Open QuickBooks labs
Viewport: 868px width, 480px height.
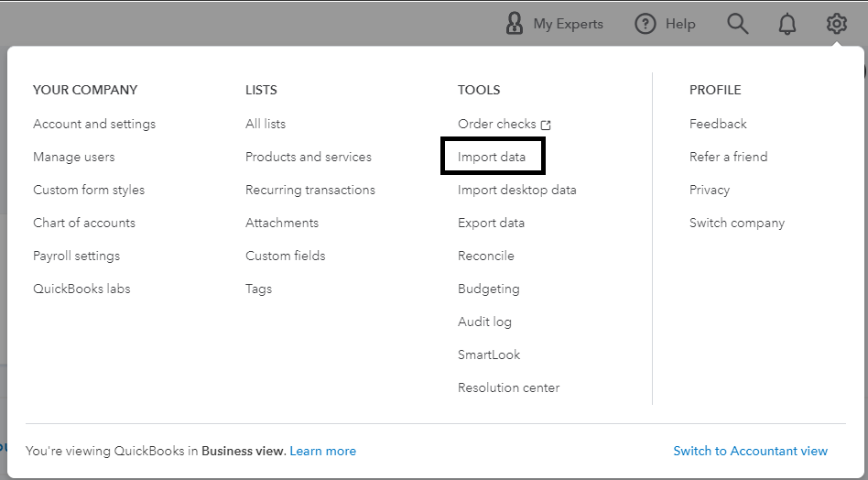coord(81,289)
